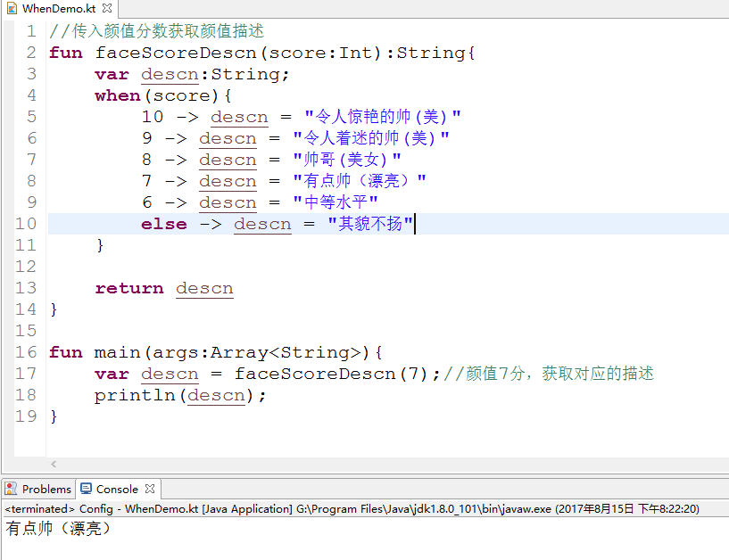Select the Console tab
The height and width of the screenshot is (560, 729).
[117, 489]
